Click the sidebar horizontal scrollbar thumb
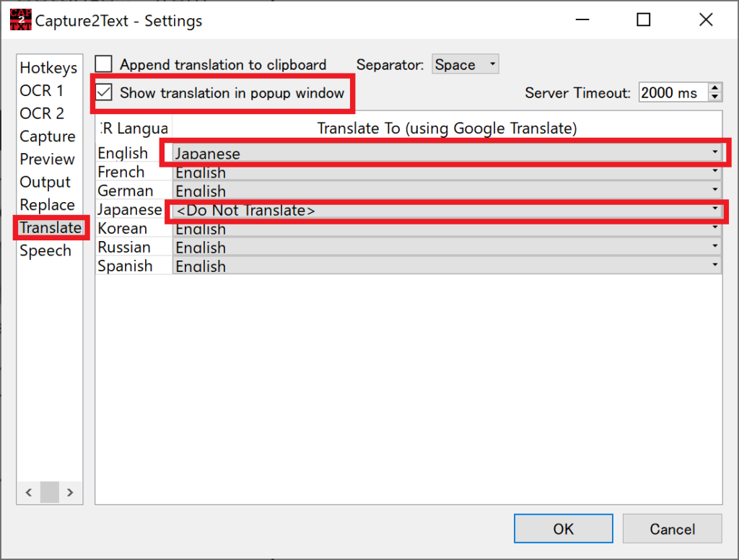Screen dimensions: 739x560 point(50,493)
